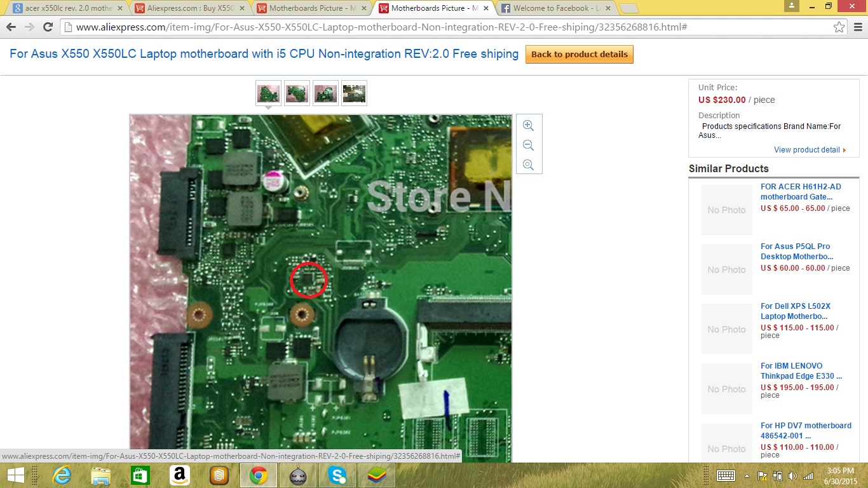Open the Chrome hamburger menu
The width and height of the screenshot is (868, 488).
[x=858, y=27]
